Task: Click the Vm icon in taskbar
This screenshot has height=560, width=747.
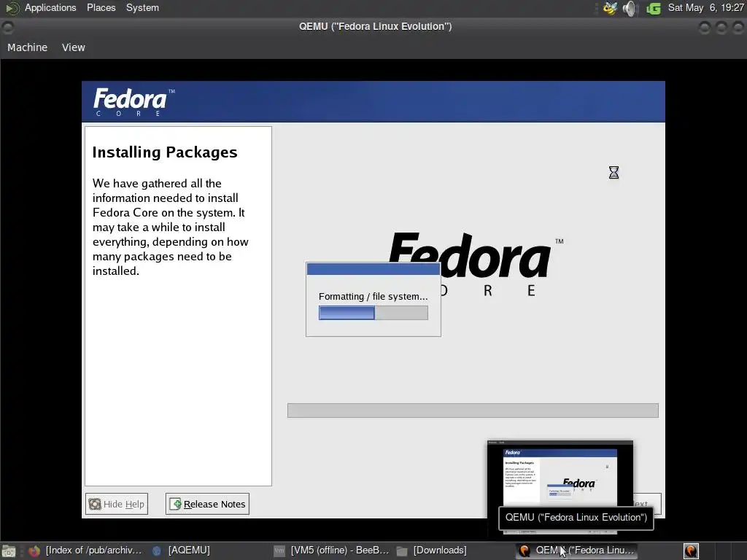Action: coord(279,551)
